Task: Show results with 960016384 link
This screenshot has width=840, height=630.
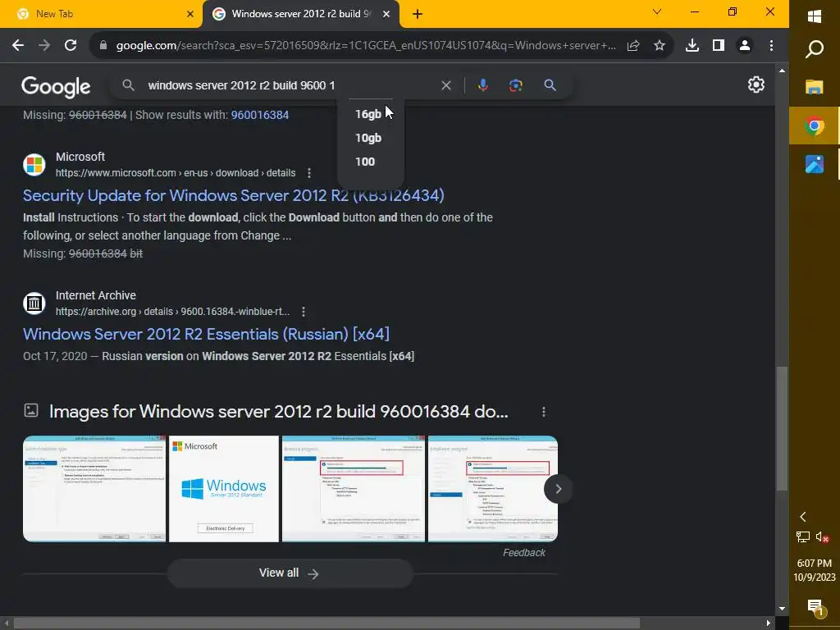Action: click(x=260, y=115)
